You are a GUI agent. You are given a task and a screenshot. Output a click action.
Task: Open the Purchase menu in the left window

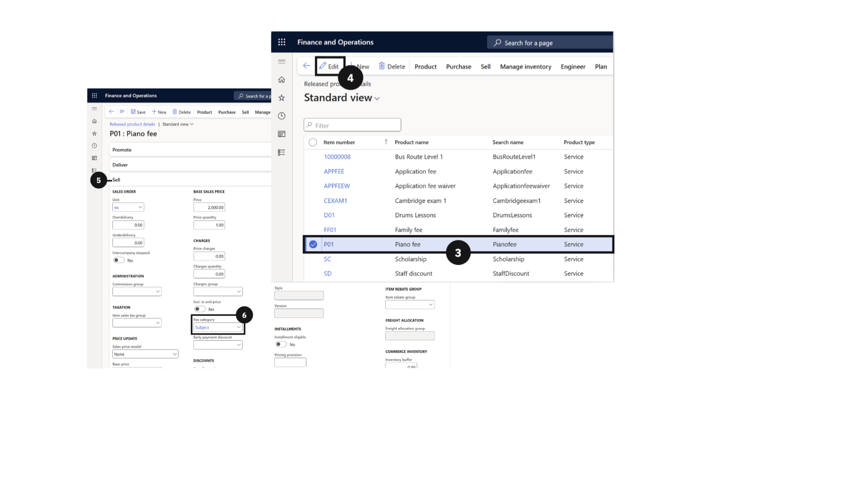(226, 112)
